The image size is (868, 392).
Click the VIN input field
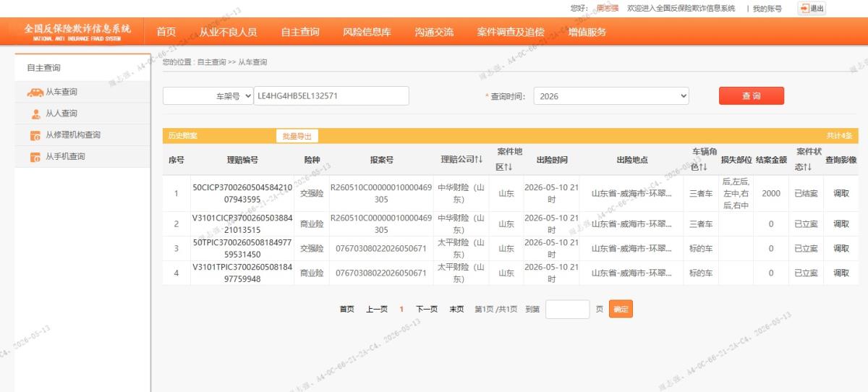(332, 96)
